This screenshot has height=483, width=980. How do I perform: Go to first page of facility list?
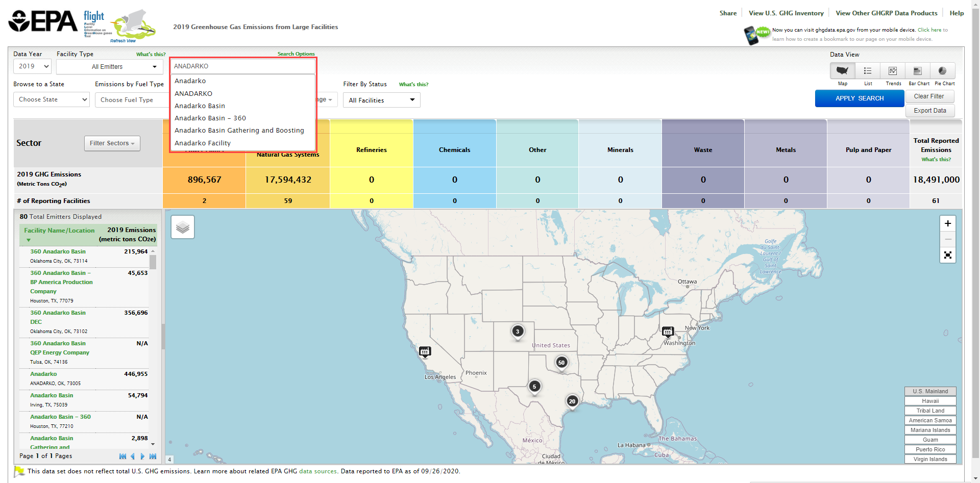click(122, 456)
